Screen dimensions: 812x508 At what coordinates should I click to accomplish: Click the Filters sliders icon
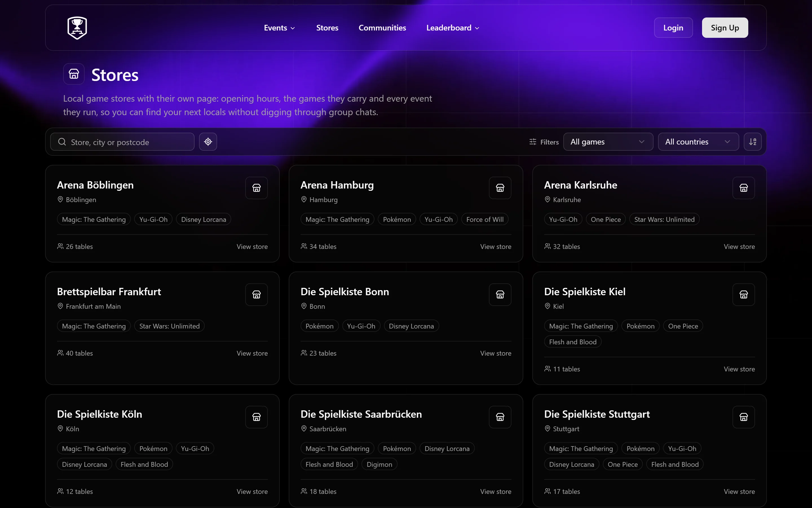tap(533, 142)
